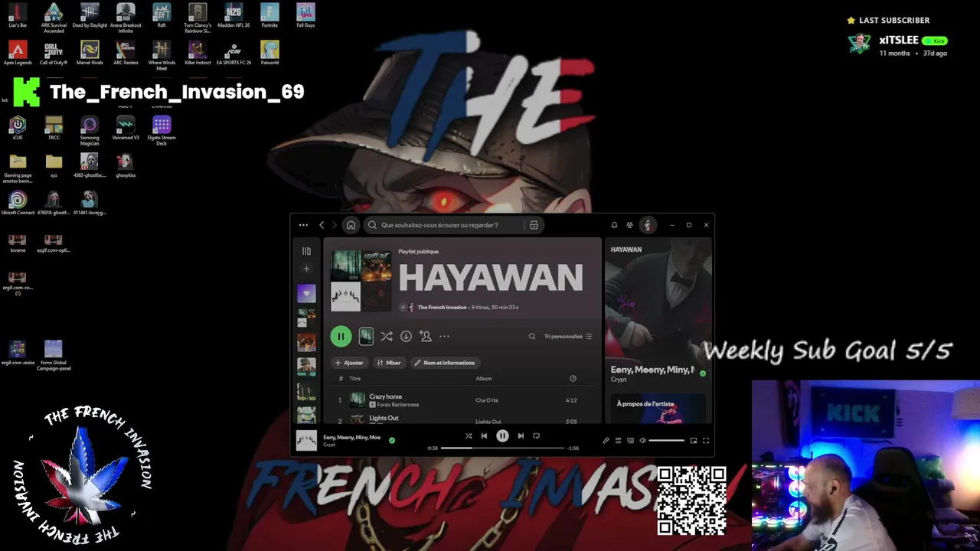This screenshot has height=551, width=980.
Task: Select the Crazy horse track title
Action: (385, 396)
